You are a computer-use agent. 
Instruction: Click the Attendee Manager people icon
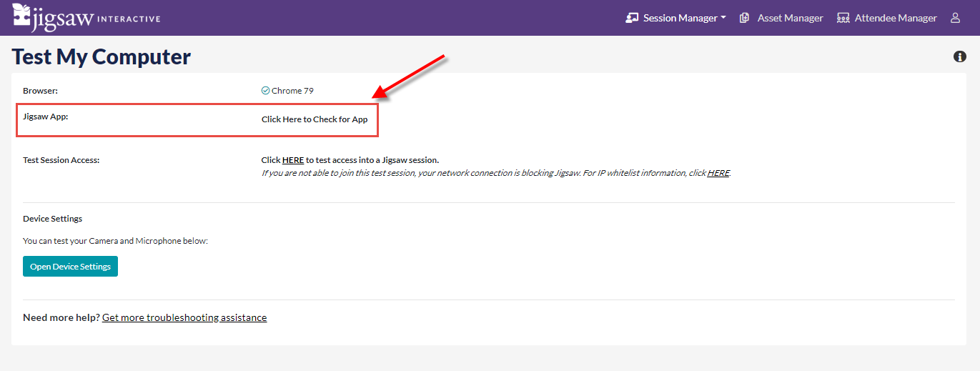click(x=843, y=18)
